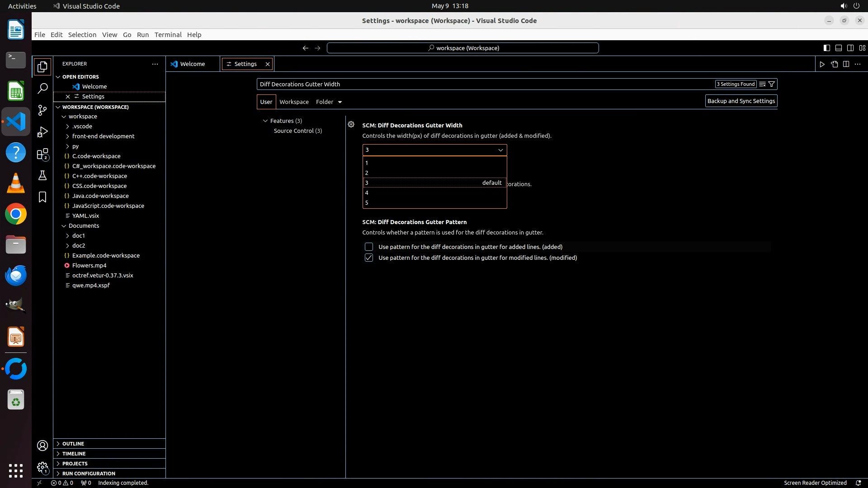Click the Clear Settings Search Input icon

pos(762,84)
